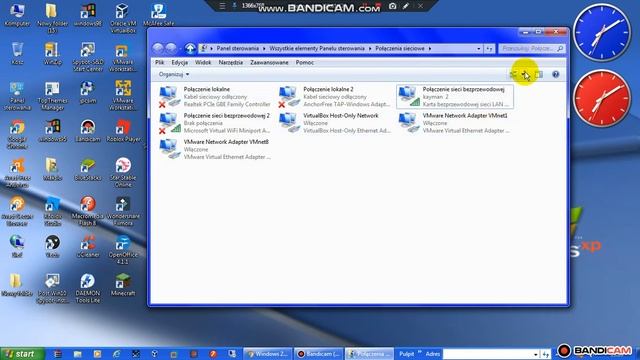Open the Plik menu
The height and width of the screenshot is (360, 640).
160,62
